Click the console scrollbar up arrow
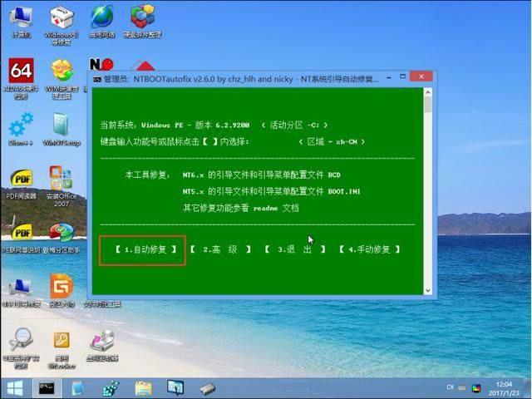The width and height of the screenshot is (532, 399). pos(428,92)
